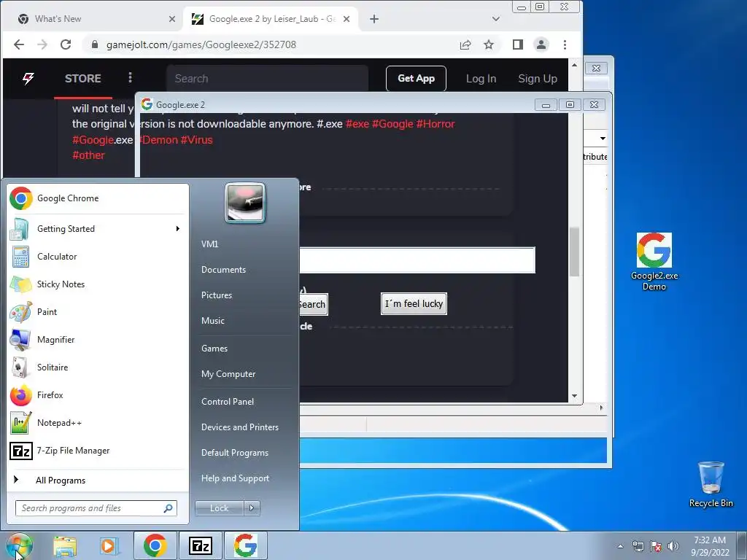The image size is (747, 560).
Task: Click the Lock button
Action: [x=219, y=508]
